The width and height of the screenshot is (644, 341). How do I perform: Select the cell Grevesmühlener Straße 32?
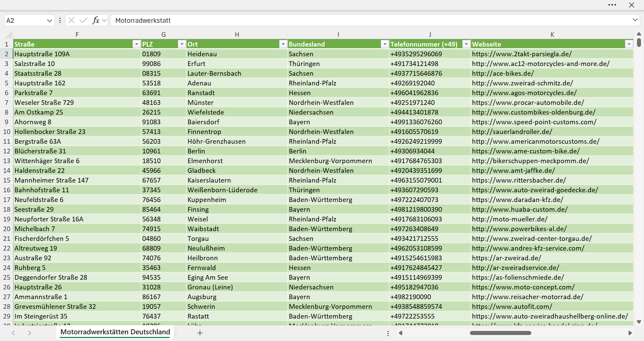click(x=77, y=306)
